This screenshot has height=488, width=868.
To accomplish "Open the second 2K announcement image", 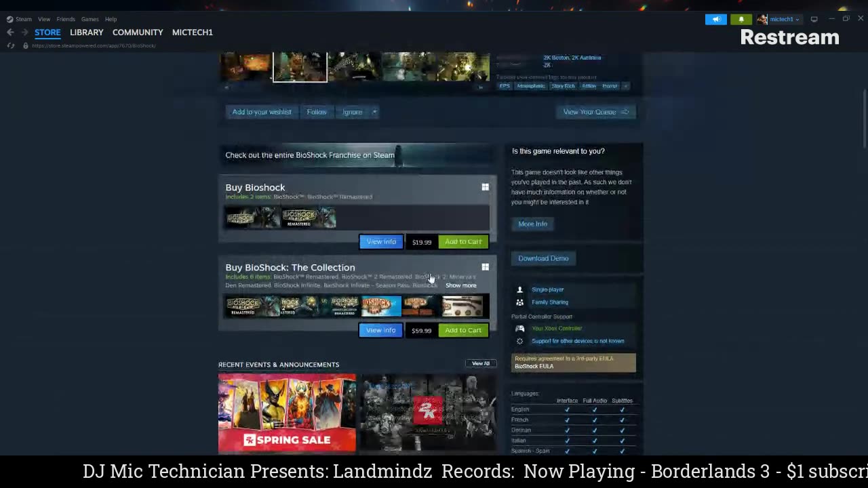I will tap(428, 413).
